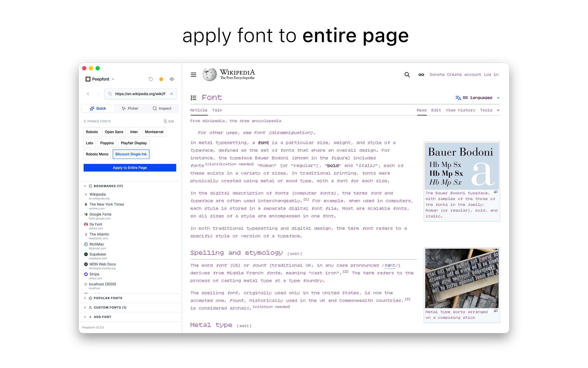The height and width of the screenshot is (368, 588).
Task: Enlarge metal type photo via icon
Action: click(496, 311)
